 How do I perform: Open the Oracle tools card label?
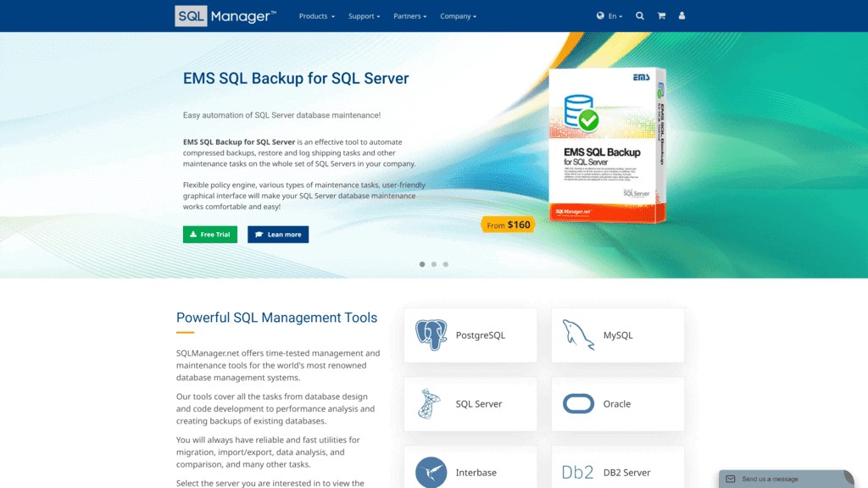(x=617, y=404)
